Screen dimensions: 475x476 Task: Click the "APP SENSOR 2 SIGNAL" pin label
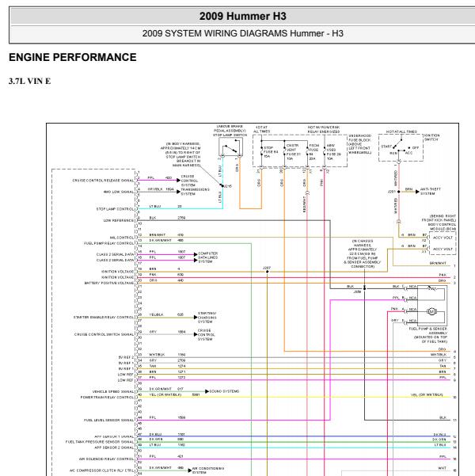[x=114, y=447]
